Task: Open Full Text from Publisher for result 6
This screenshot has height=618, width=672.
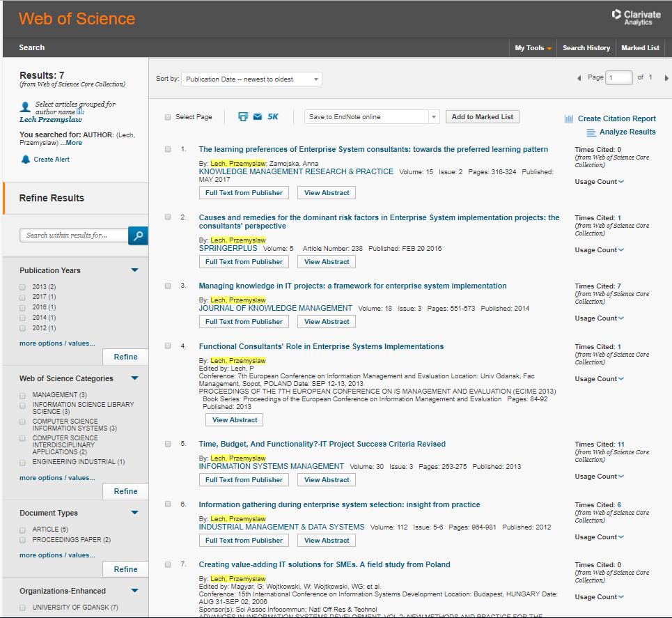Action: pos(244,541)
